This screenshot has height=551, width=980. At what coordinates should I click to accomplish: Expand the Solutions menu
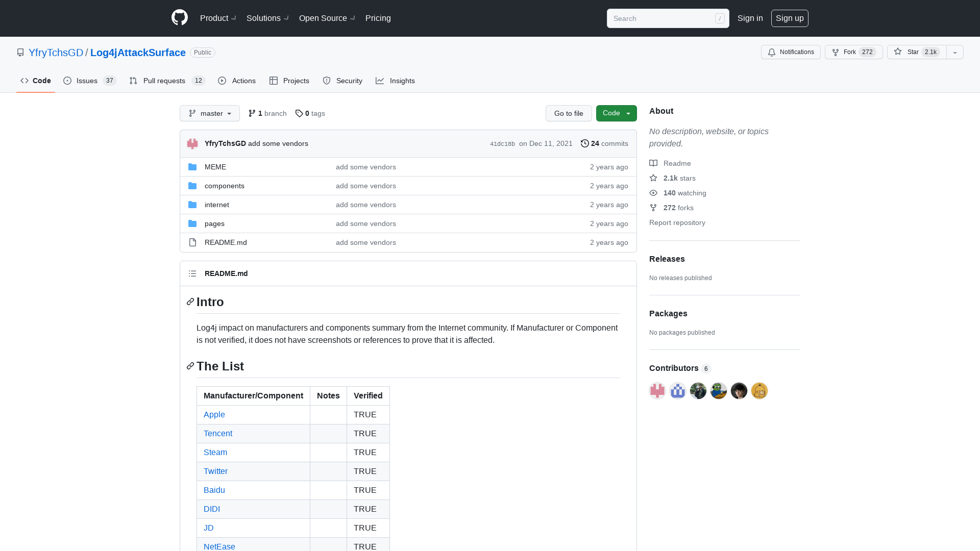(267, 18)
